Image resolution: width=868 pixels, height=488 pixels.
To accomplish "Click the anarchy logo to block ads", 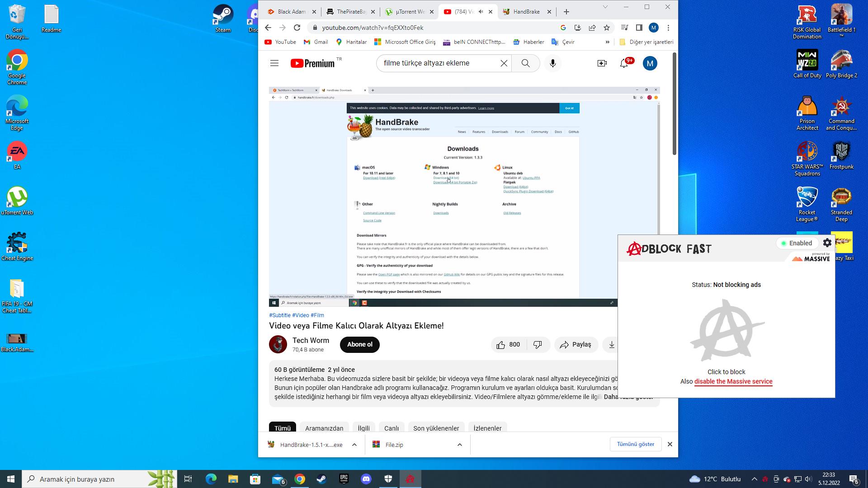I will click(x=726, y=331).
